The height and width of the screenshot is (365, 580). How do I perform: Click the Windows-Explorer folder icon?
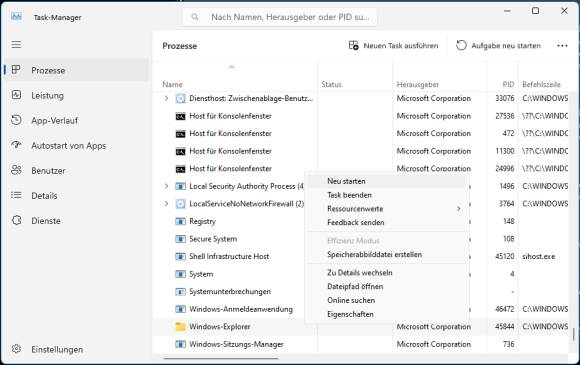pos(180,327)
